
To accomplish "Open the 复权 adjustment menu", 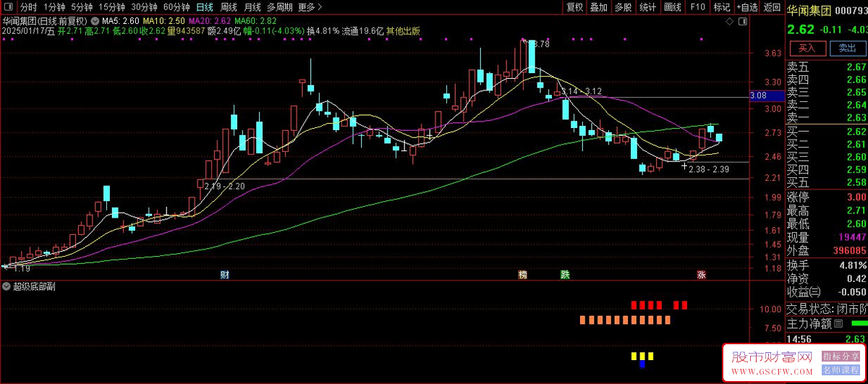I will [x=574, y=7].
